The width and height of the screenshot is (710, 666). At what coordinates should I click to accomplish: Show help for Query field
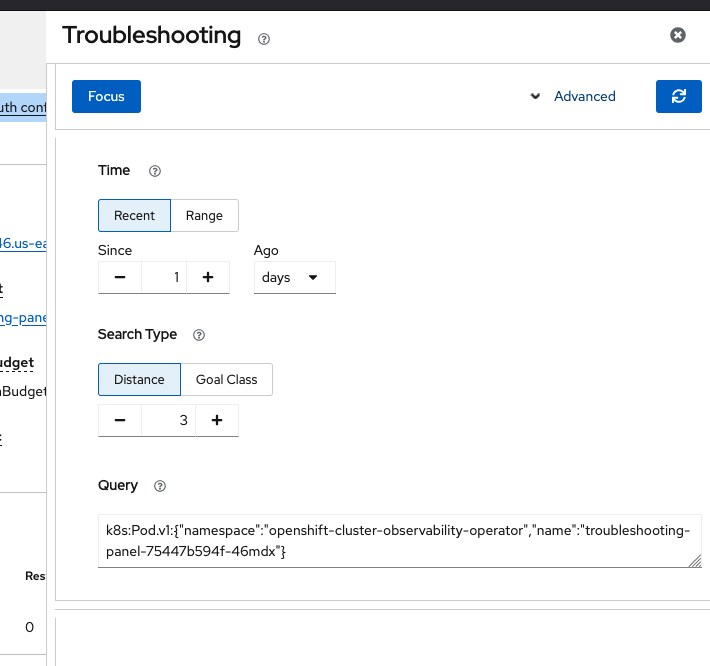pyautogui.click(x=160, y=486)
